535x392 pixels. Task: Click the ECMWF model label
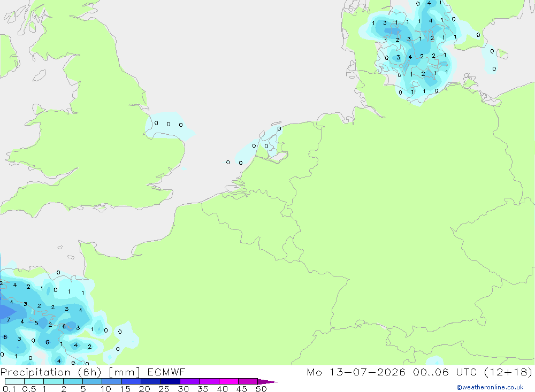tap(166, 372)
